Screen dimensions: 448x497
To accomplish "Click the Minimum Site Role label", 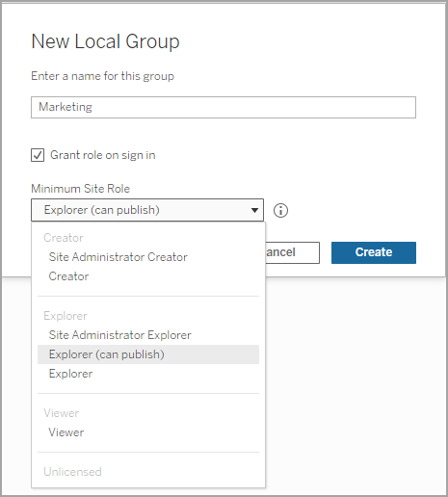I will tap(81, 189).
